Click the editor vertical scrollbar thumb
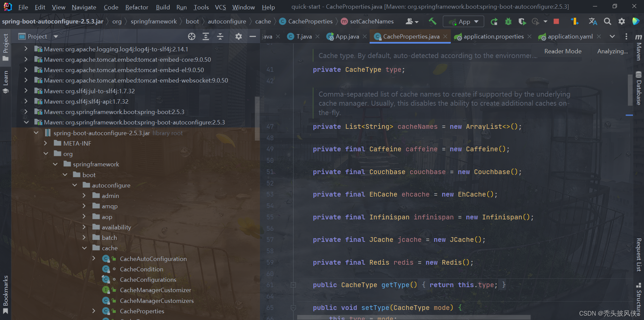The width and height of the screenshot is (644, 320). tap(630, 90)
